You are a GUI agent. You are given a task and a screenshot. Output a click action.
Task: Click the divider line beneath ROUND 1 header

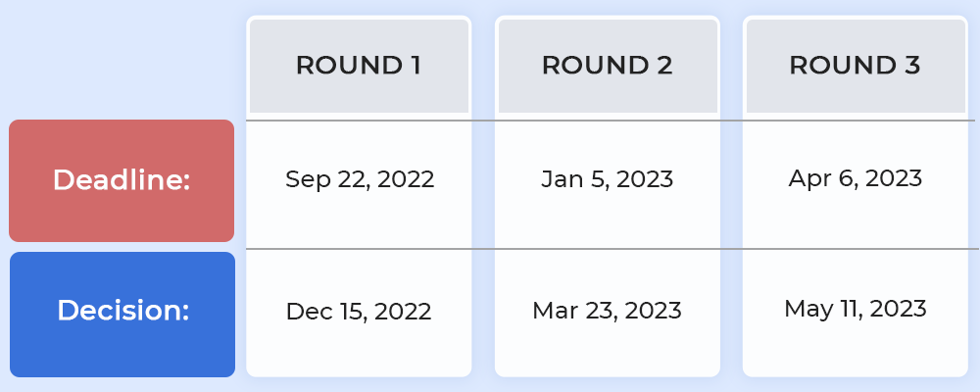pyautogui.click(x=359, y=121)
